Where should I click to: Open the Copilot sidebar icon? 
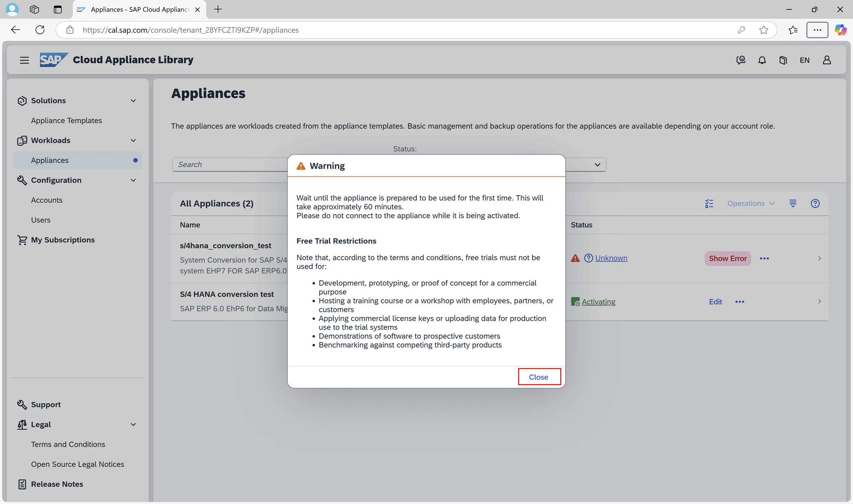[840, 30]
